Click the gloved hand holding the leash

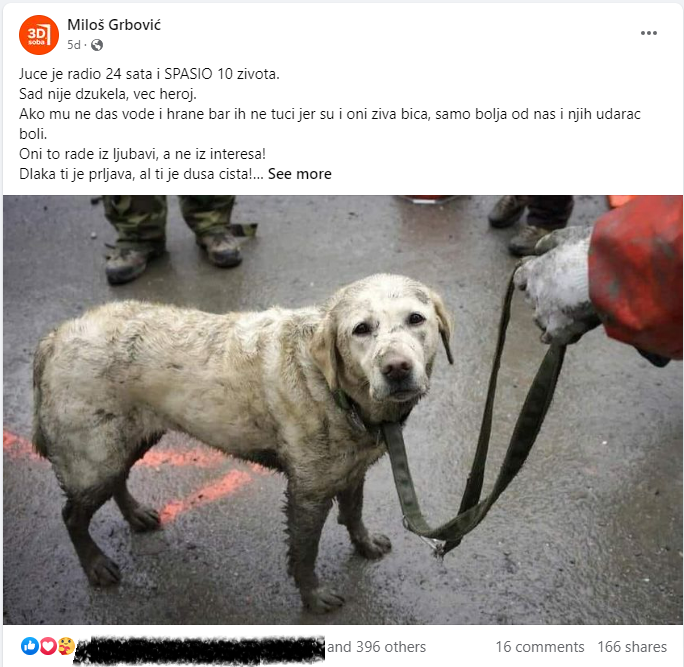click(x=556, y=286)
